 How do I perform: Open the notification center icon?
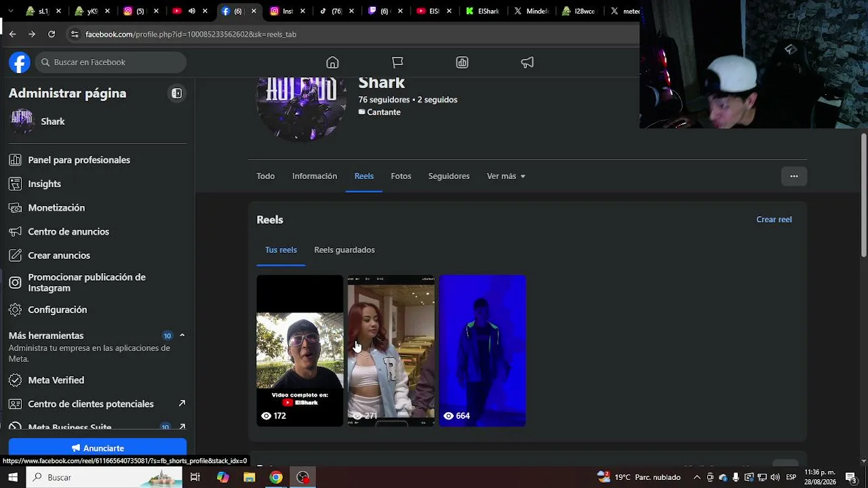pyautogui.click(x=850, y=477)
